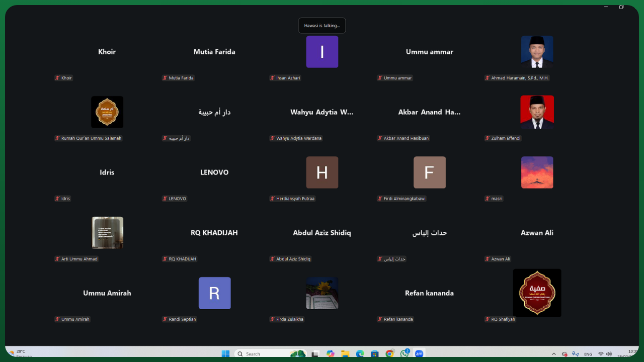Open Copilot from the taskbar
This screenshot has width=644, height=362.
(x=330, y=353)
